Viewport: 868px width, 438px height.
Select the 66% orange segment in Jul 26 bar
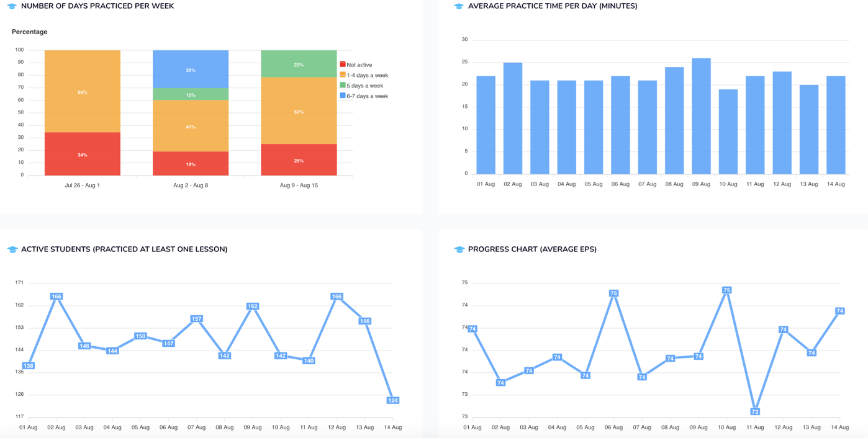[83, 91]
